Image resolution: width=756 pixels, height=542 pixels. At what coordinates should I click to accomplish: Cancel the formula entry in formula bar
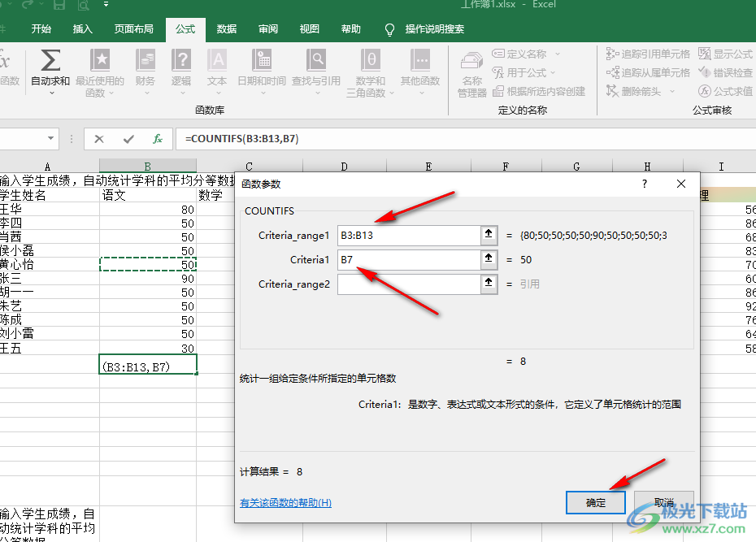click(x=99, y=139)
